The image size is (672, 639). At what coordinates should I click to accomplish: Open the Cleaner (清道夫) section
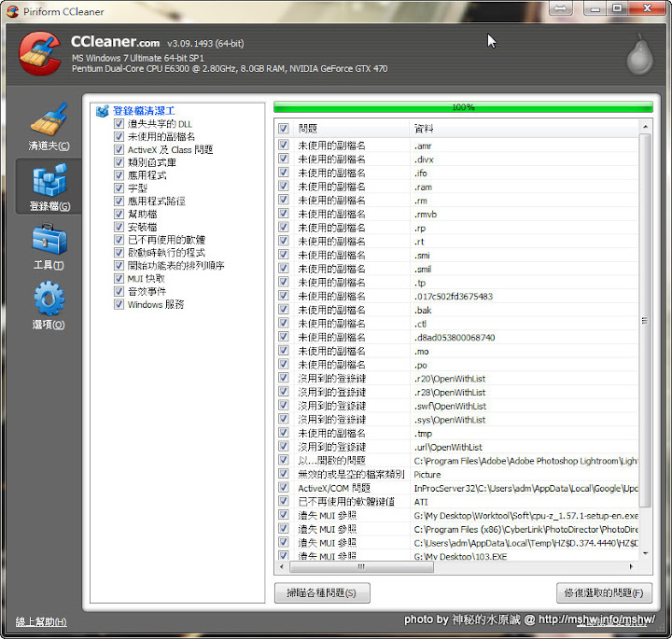[x=49, y=127]
